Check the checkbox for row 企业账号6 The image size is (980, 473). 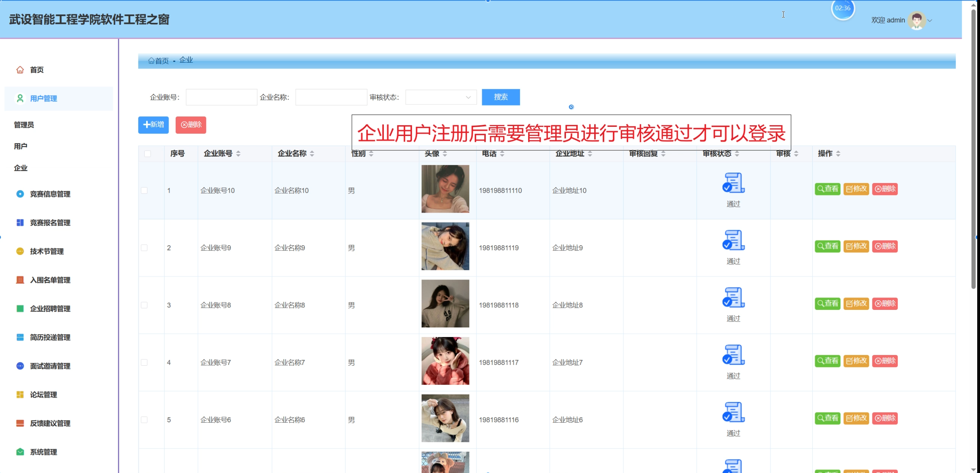click(144, 420)
